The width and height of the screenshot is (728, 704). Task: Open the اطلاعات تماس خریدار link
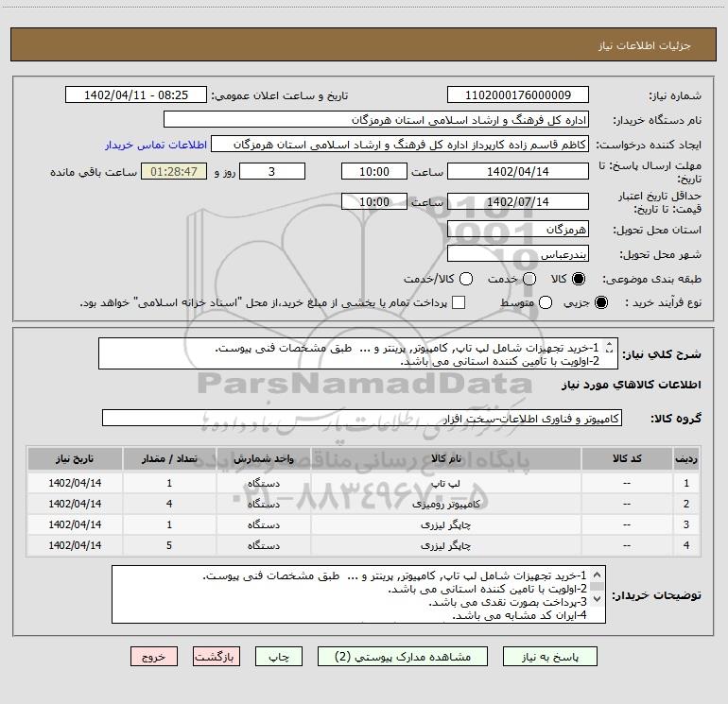click(x=156, y=145)
